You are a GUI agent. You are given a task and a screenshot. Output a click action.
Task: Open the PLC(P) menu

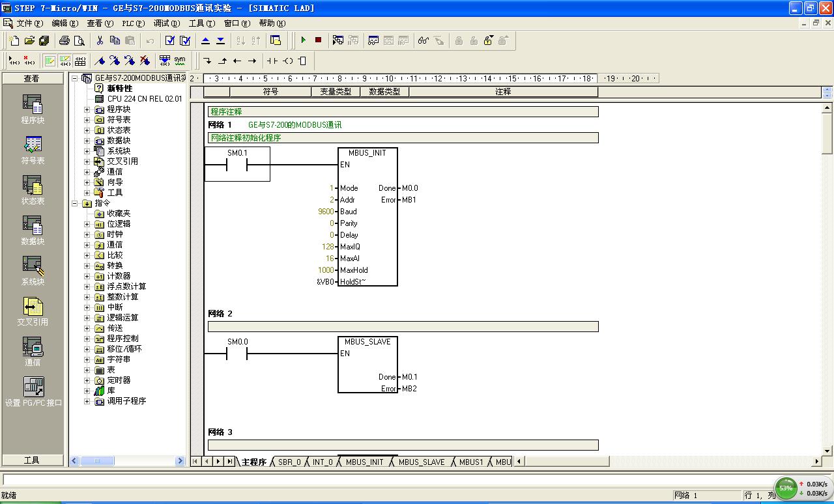[134, 23]
